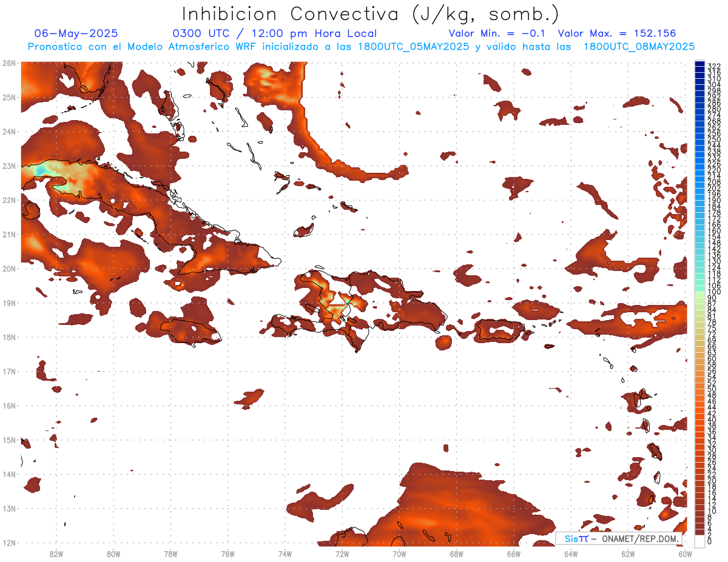
Task: Click the 19N latitude label
Action: pyautogui.click(x=8, y=303)
